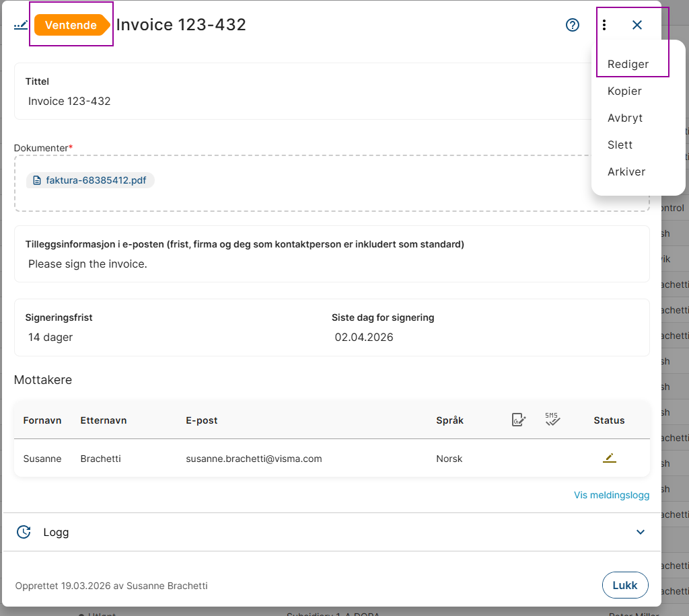Image resolution: width=689 pixels, height=616 pixels.
Task: Select Slett in the options menu
Action: (620, 145)
